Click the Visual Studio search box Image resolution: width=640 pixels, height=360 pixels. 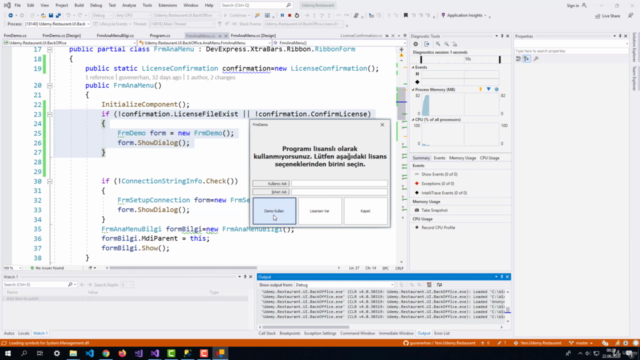click(x=256, y=5)
